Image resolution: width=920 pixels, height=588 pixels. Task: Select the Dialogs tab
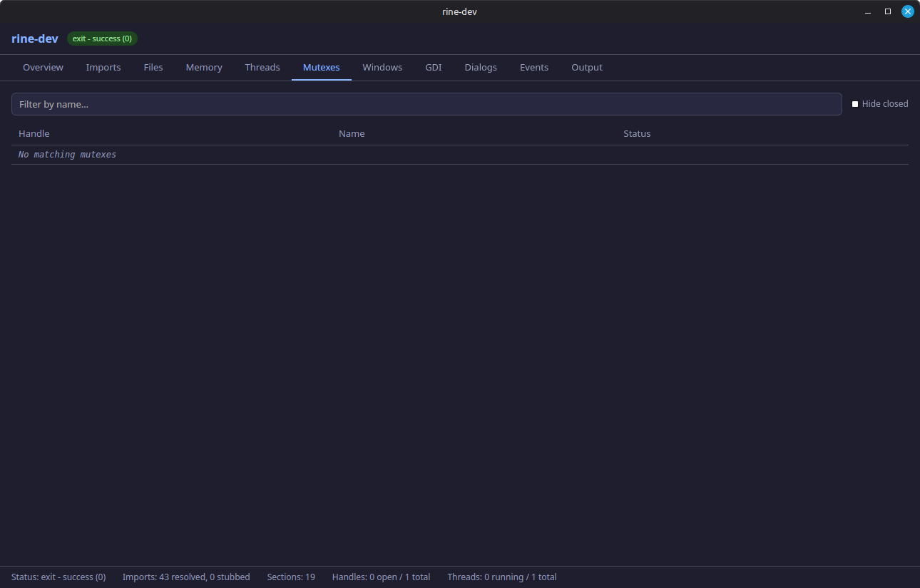(x=480, y=67)
